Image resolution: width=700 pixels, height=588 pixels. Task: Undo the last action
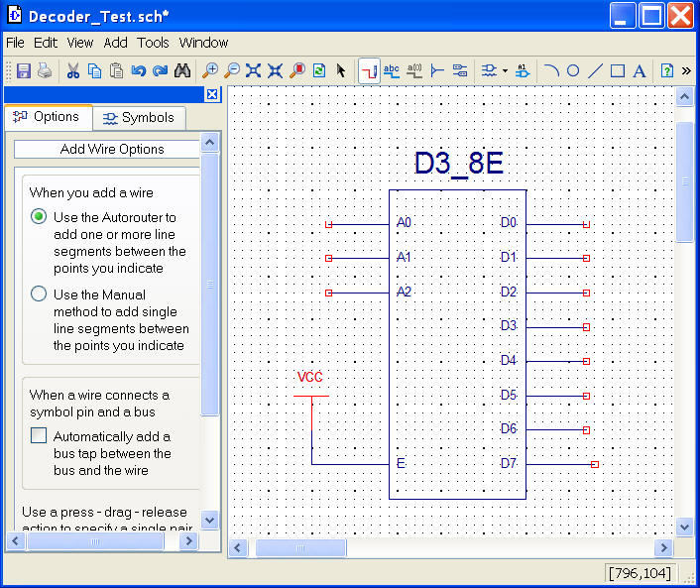pos(139,70)
